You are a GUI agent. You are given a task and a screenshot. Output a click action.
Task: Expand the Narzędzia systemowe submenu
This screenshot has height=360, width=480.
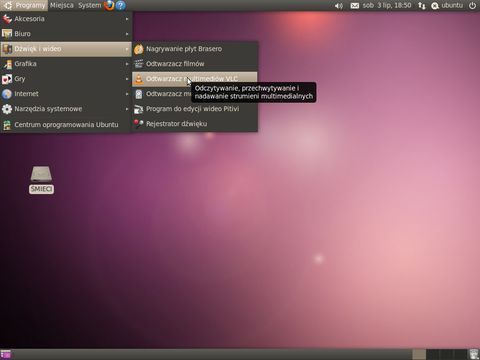click(66, 109)
